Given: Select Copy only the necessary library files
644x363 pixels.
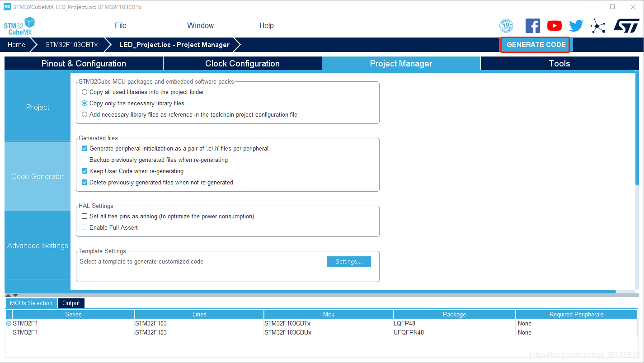Looking at the screenshot, I should (85, 103).
